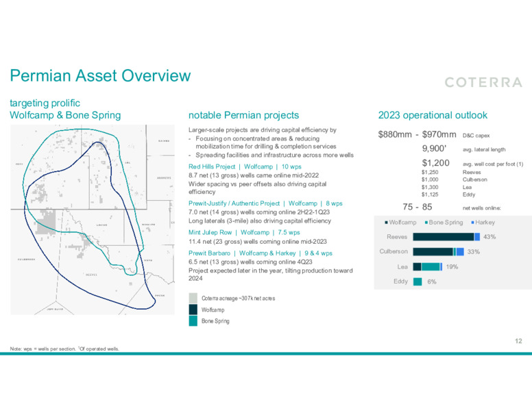Click '11.4 net (23 gross) wells coming online mid-2023'
Viewport: 532px width, 411px height.
click(x=258, y=242)
